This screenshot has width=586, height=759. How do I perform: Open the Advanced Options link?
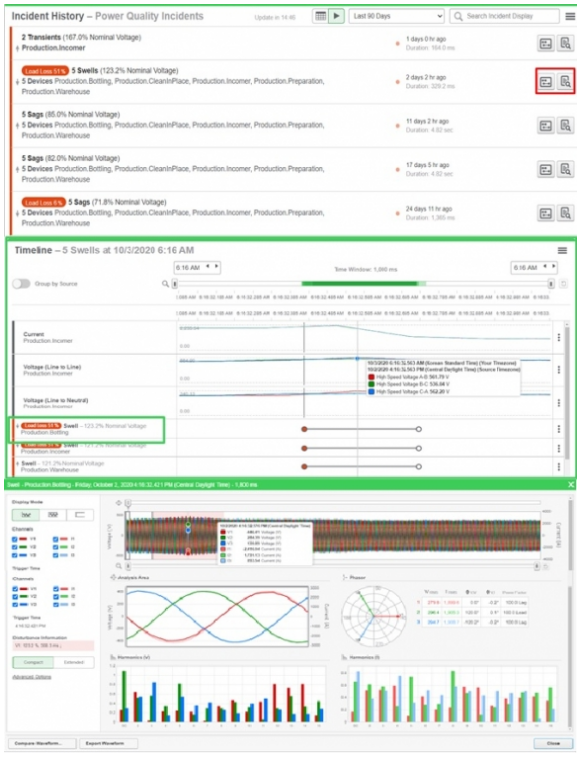(x=32, y=677)
